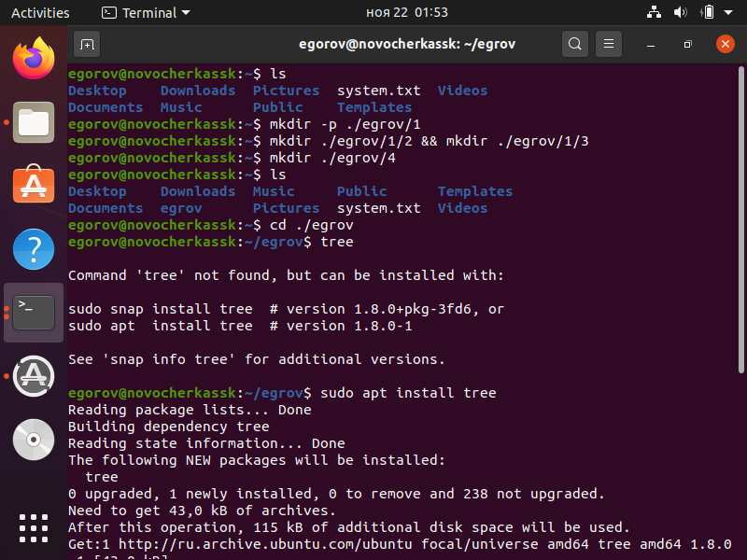
Task: Click the volume speaker icon
Action: [680, 13]
